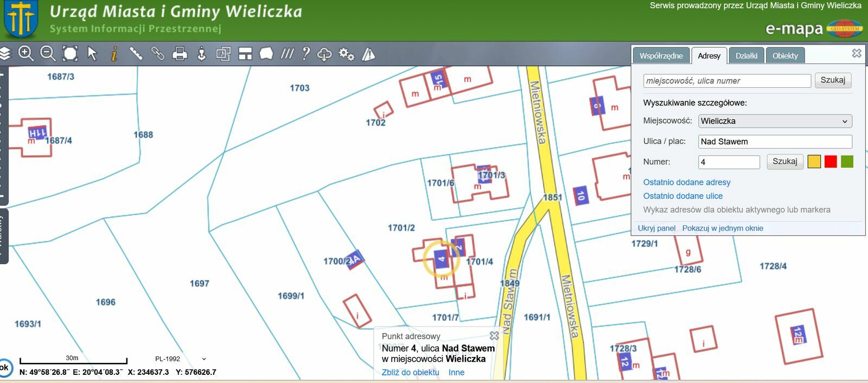Image resolution: width=868 pixels, height=383 pixels.
Task: Open the Obiekty tab
Action: pyautogui.click(x=785, y=56)
